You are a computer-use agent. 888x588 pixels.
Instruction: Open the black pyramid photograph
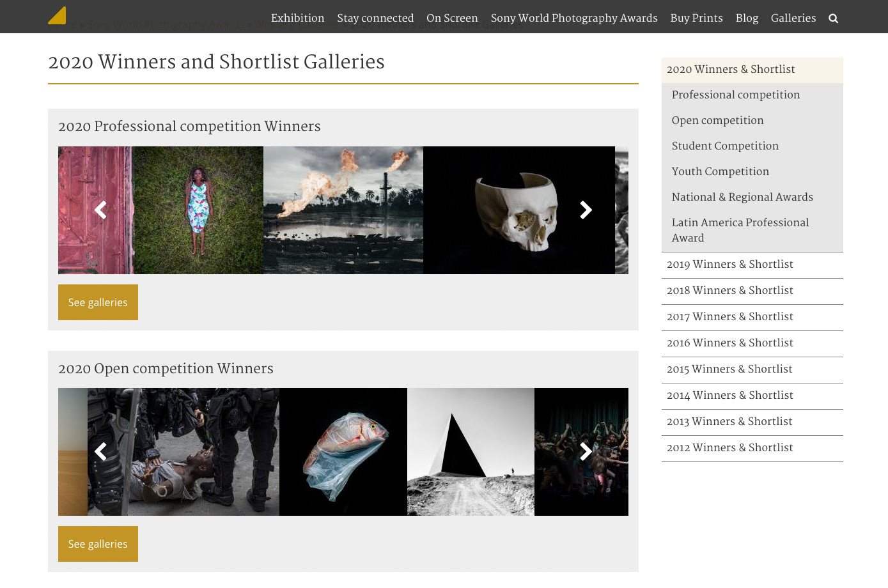(x=471, y=452)
